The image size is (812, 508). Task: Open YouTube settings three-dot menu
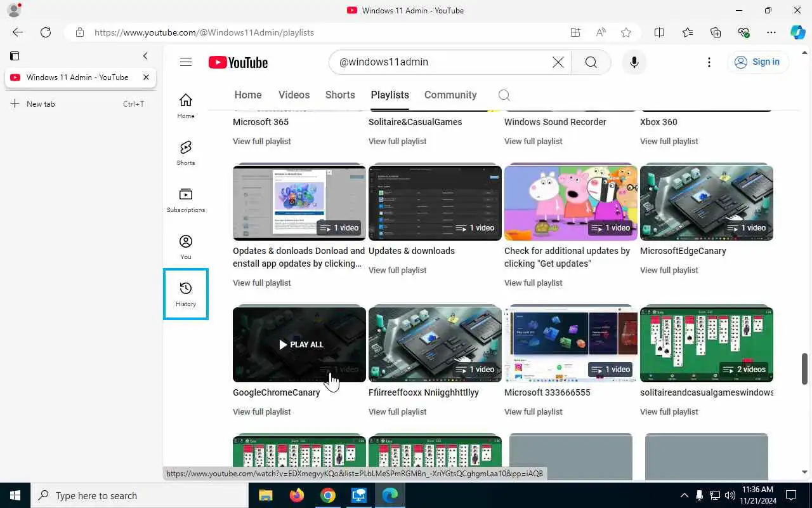click(709, 62)
